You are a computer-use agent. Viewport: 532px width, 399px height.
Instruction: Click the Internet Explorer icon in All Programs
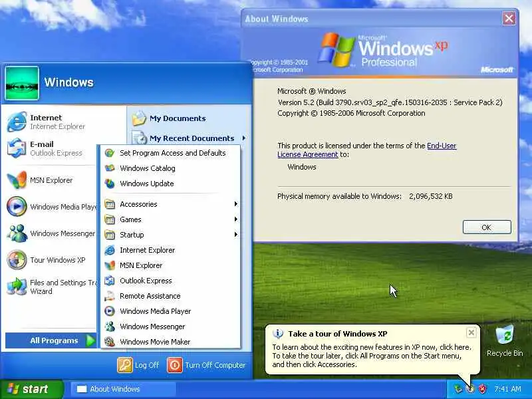coord(110,250)
